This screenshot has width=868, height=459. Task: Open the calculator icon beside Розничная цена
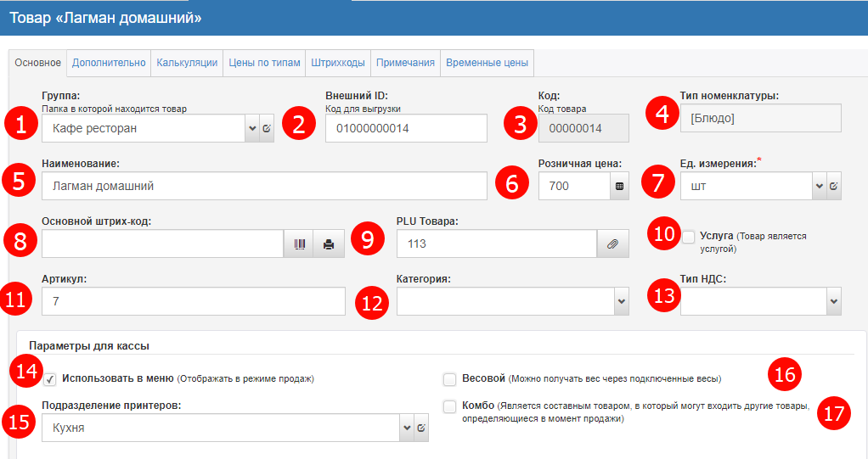619,187
